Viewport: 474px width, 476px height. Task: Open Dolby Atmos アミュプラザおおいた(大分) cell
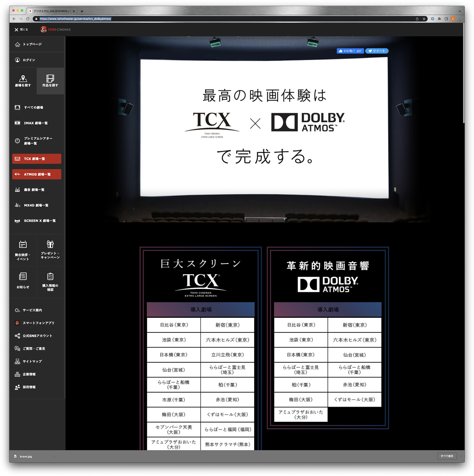(301, 414)
